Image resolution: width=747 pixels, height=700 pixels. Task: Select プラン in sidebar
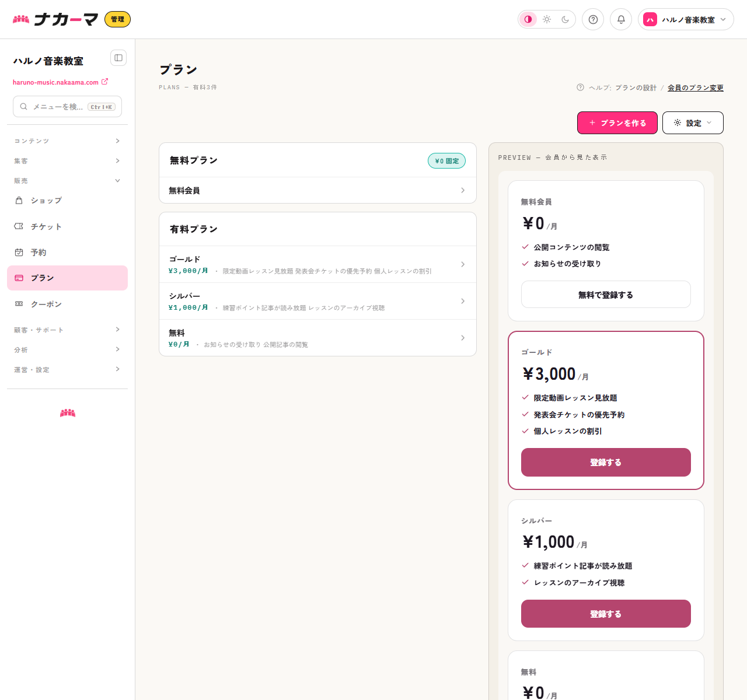click(x=67, y=278)
